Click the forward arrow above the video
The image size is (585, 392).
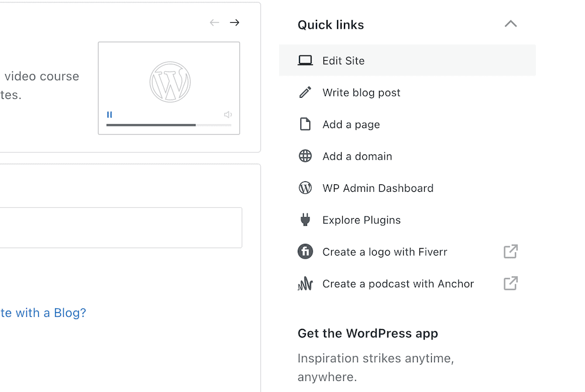click(x=235, y=22)
